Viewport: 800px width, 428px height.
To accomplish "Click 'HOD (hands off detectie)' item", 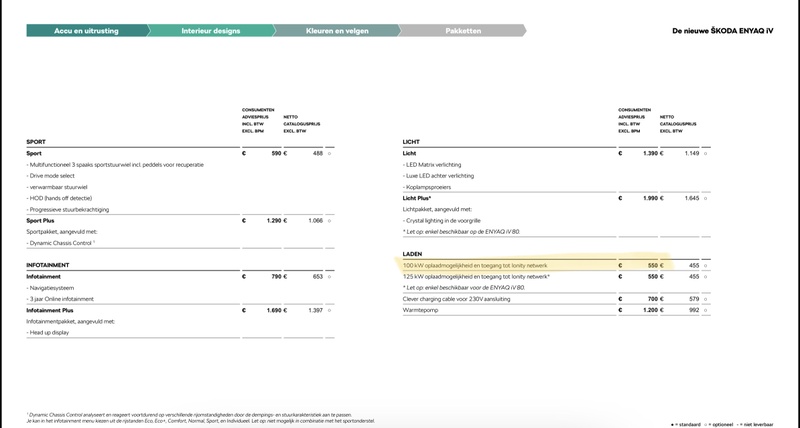I will coord(59,198).
